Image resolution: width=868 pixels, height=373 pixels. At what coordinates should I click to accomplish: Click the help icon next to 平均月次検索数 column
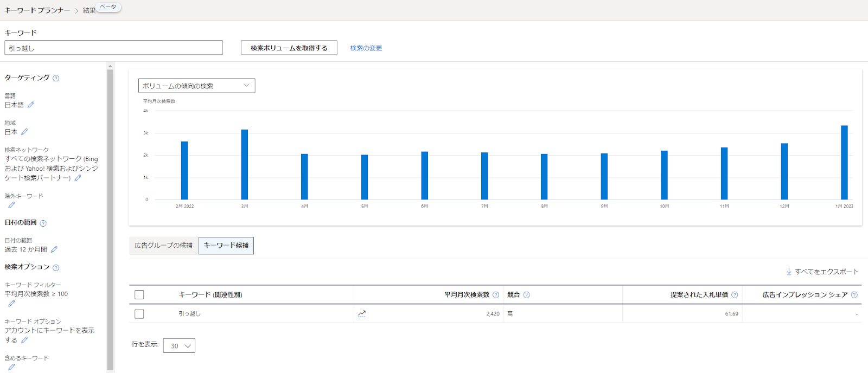pyautogui.click(x=495, y=295)
